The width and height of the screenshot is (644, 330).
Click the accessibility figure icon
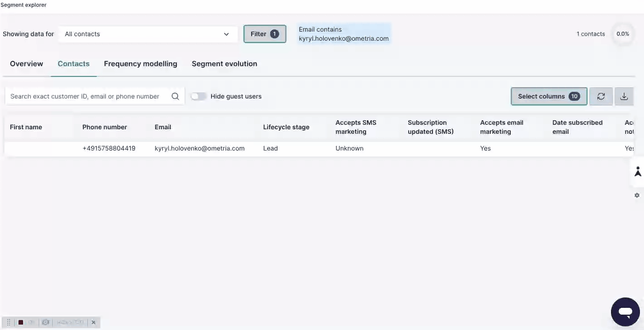pos(638,172)
